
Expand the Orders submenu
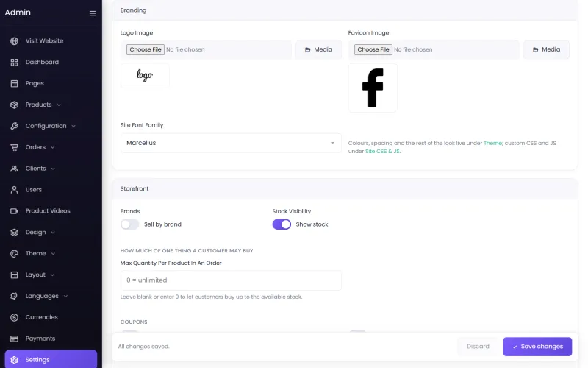tap(51, 147)
